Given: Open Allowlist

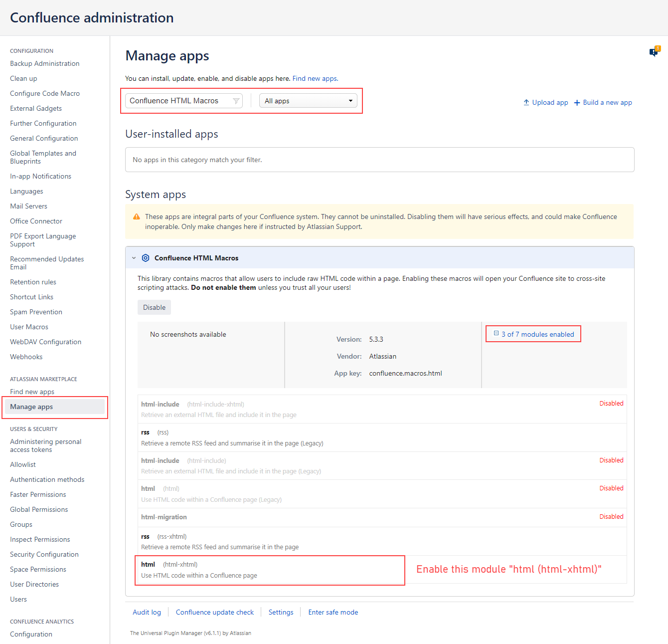Looking at the screenshot, I should 23,464.
